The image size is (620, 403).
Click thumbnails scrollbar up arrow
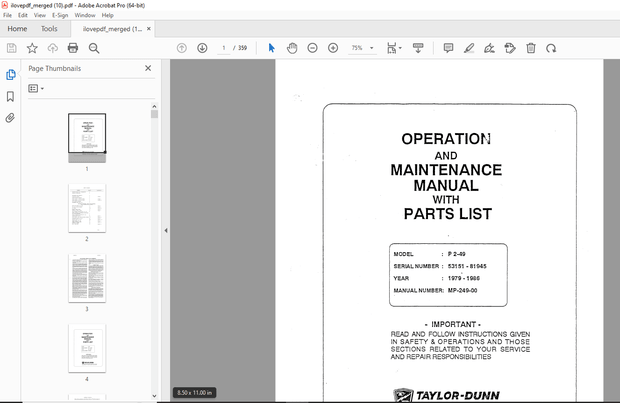[x=154, y=106]
